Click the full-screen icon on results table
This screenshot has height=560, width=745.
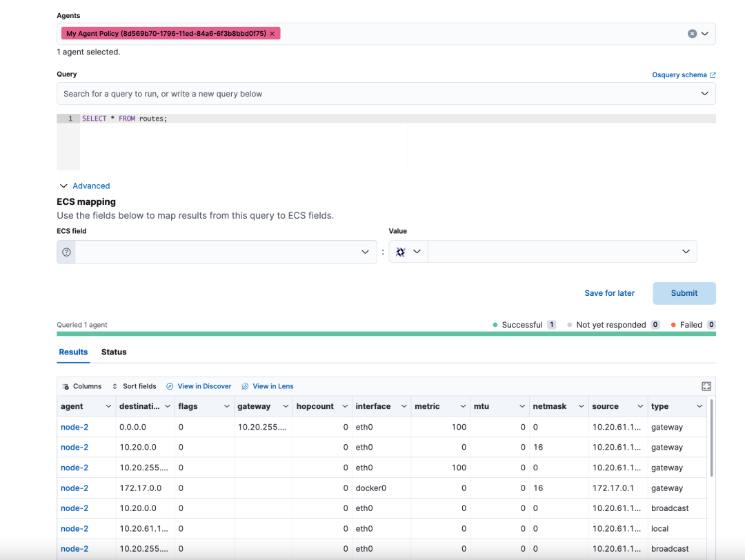coord(706,386)
